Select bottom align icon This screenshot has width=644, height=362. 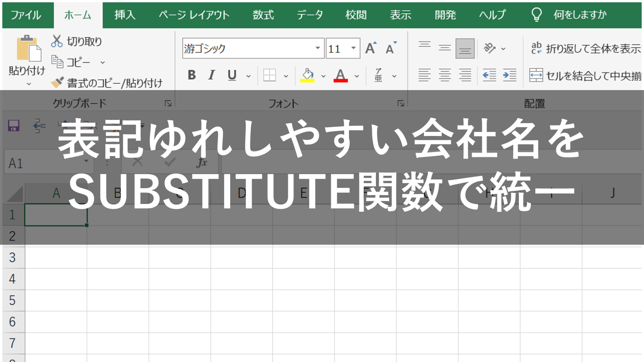tap(465, 49)
